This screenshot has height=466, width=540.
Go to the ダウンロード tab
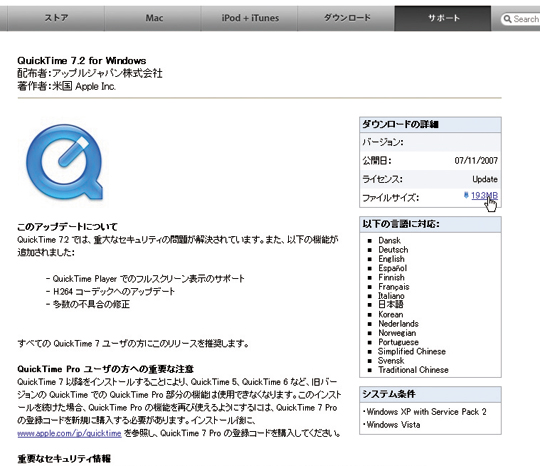pos(347,18)
